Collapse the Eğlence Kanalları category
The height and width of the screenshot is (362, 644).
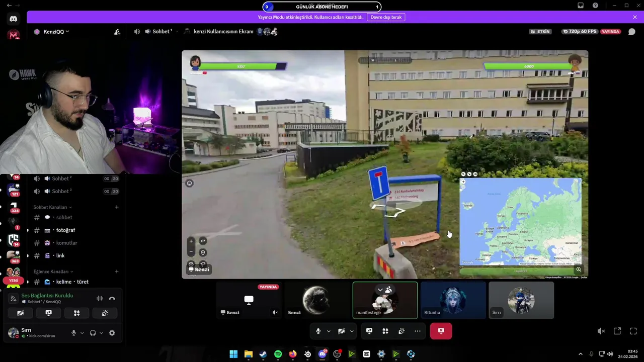tap(53, 271)
